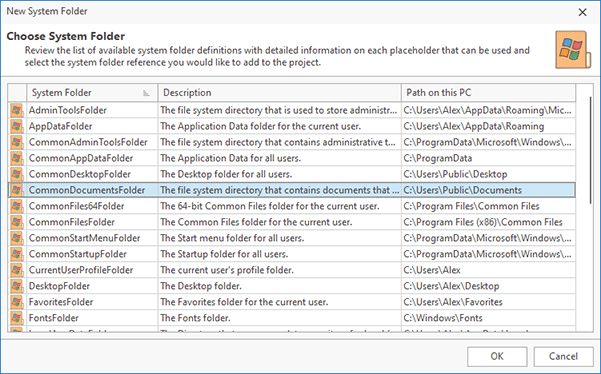Viewport: 601px width, 374px height.
Task: Sort by the System Folder column header
Action: pos(92,93)
